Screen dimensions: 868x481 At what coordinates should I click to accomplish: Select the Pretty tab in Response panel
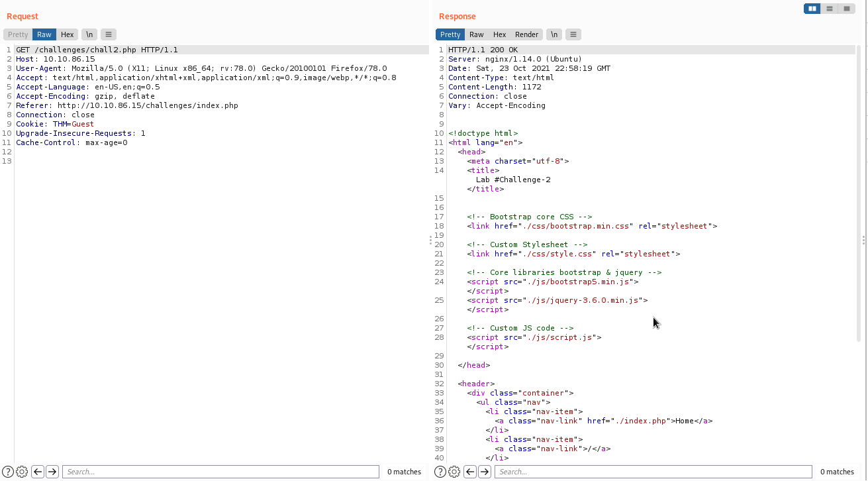click(450, 34)
